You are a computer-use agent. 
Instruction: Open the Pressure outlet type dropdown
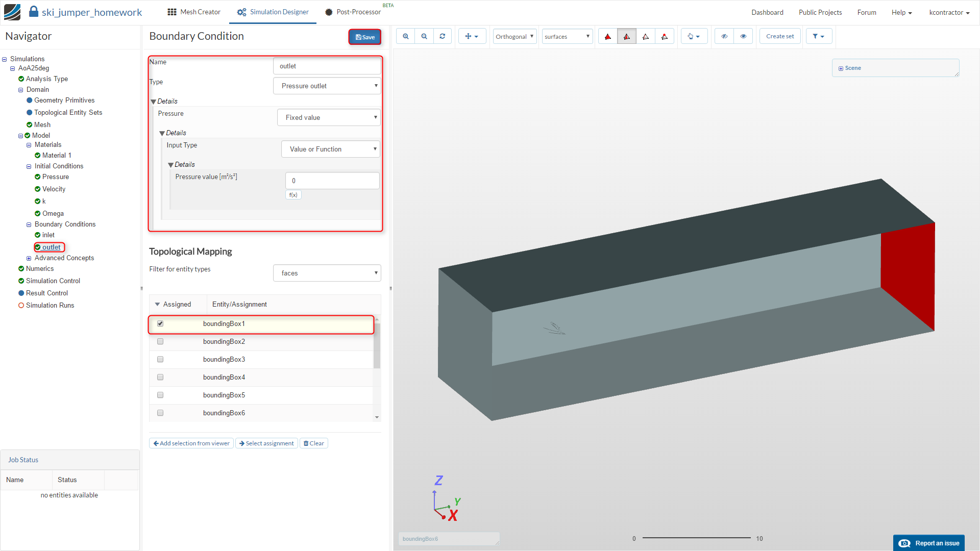coord(327,86)
